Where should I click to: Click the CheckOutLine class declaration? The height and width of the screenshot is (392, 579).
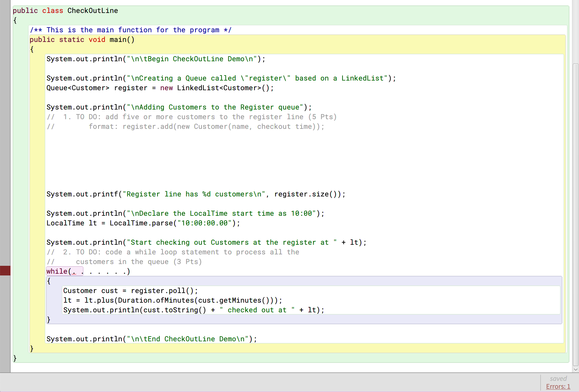coord(65,11)
